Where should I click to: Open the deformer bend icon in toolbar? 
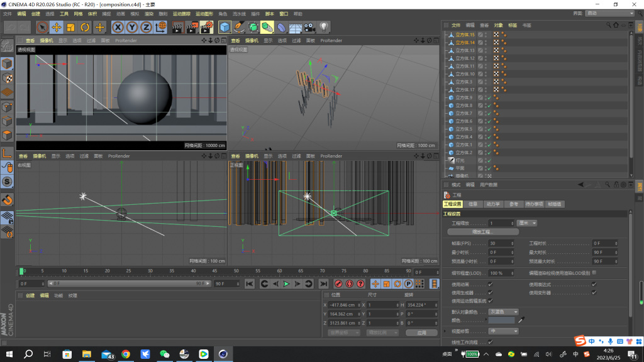coord(281,28)
